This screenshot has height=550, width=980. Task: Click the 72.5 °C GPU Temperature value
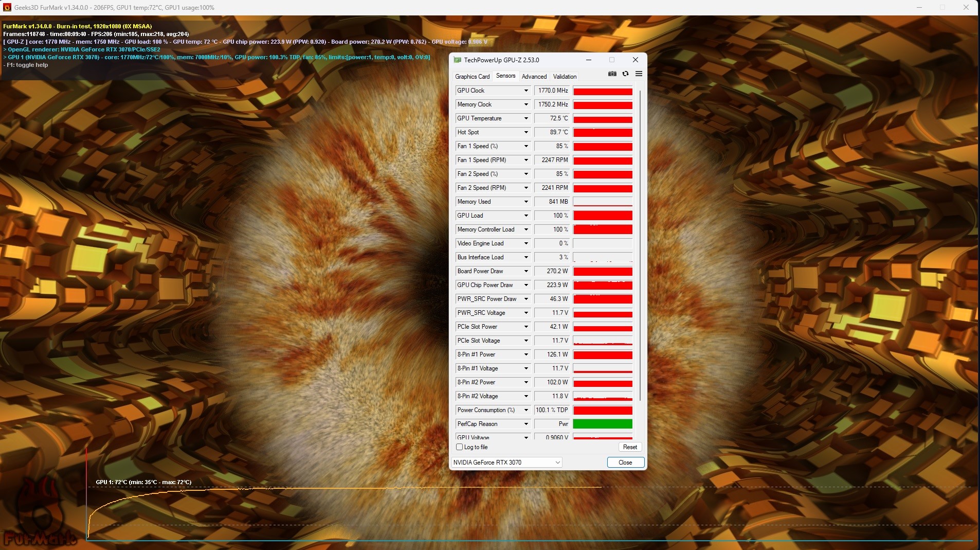point(552,118)
